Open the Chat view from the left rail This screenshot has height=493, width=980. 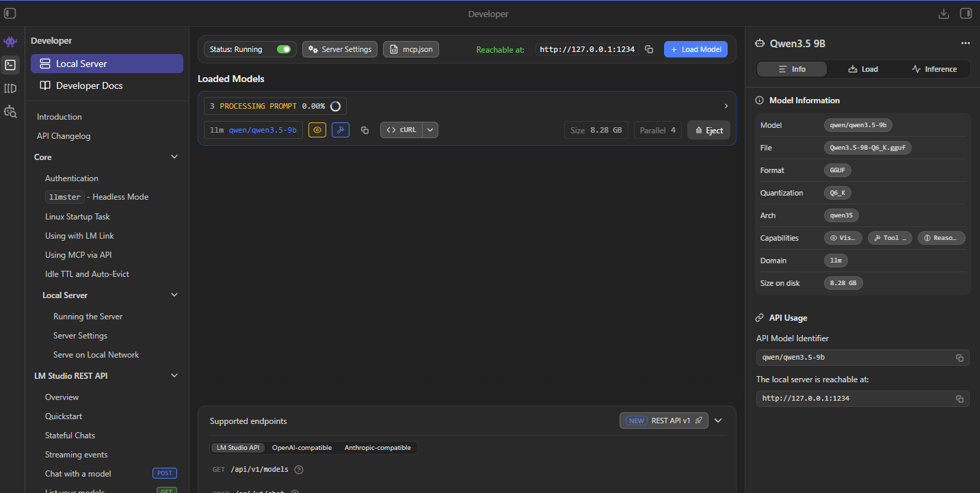point(10,42)
